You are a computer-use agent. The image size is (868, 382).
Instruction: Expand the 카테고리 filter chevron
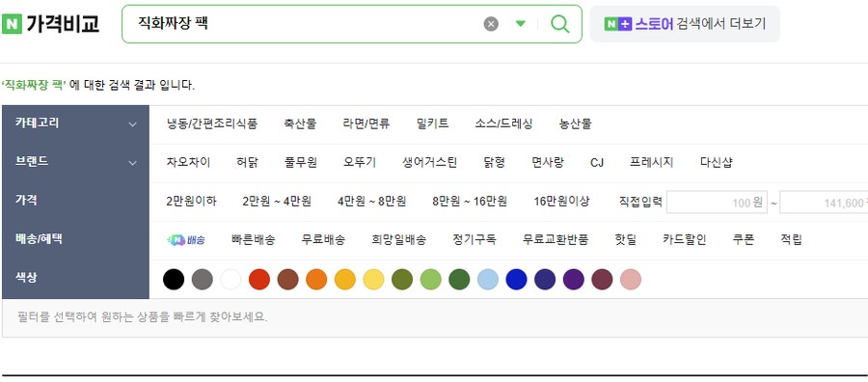pos(132,124)
